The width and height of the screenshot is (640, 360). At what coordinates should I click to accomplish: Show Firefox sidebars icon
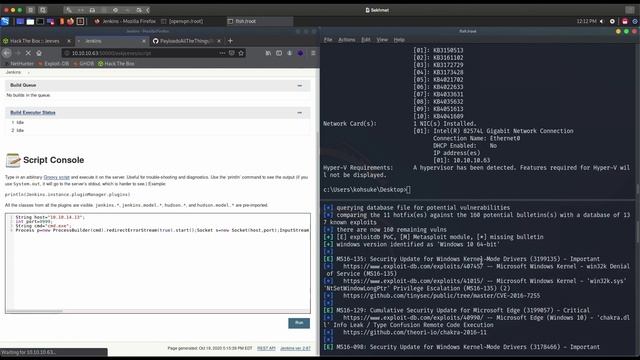click(x=279, y=53)
